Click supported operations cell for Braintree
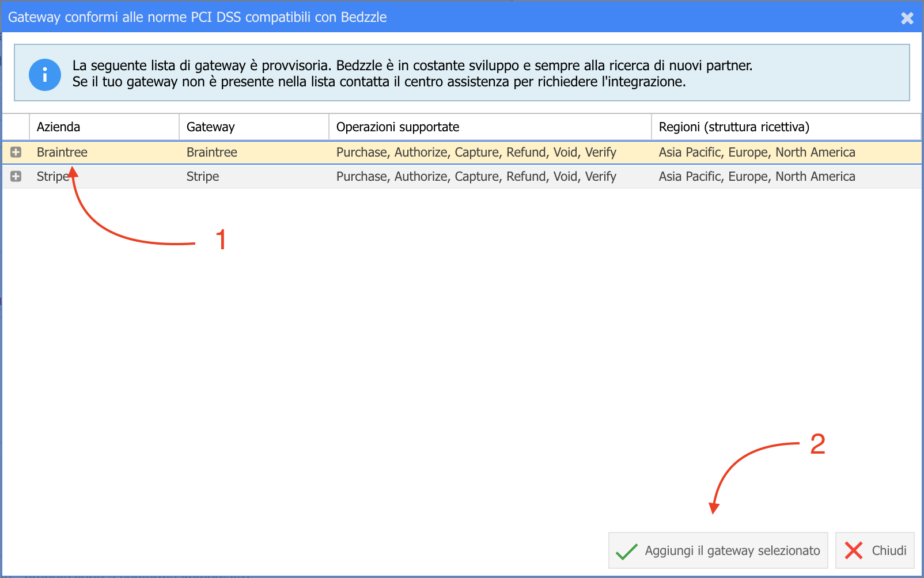Screen dimensions: 924x578 [x=476, y=152]
